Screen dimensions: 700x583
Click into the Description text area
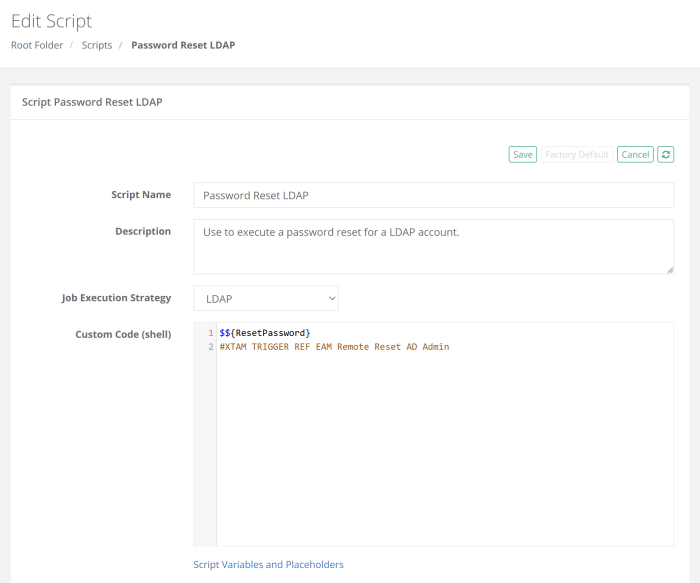433,246
